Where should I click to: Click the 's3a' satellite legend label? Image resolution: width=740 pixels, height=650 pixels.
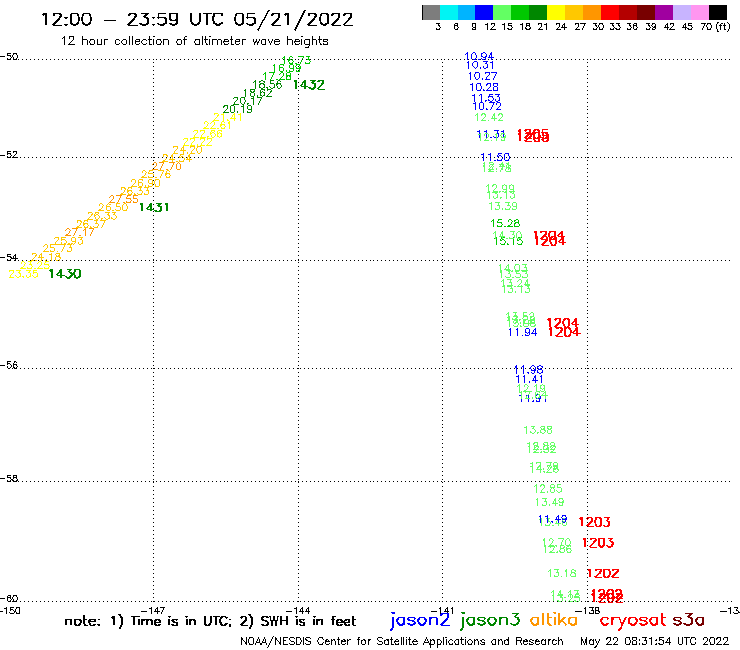tap(689, 620)
